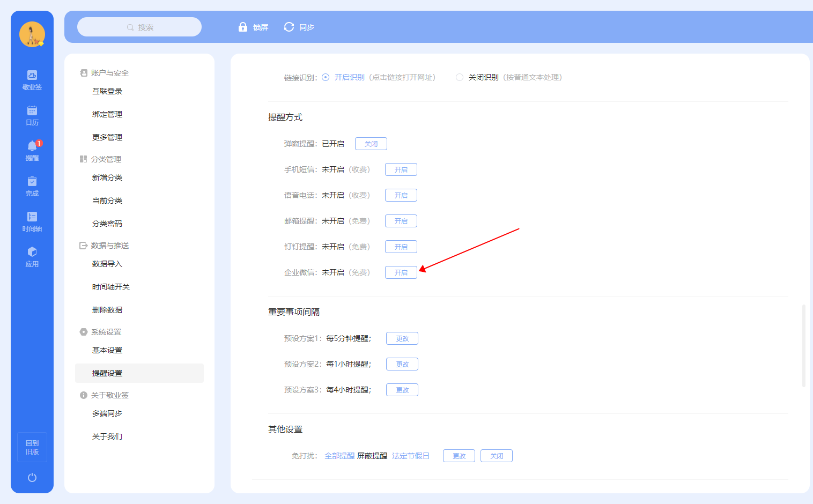This screenshot has width=813, height=504.
Task: Enable 邮箱提醒 with 开启 button
Action: (x=401, y=221)
